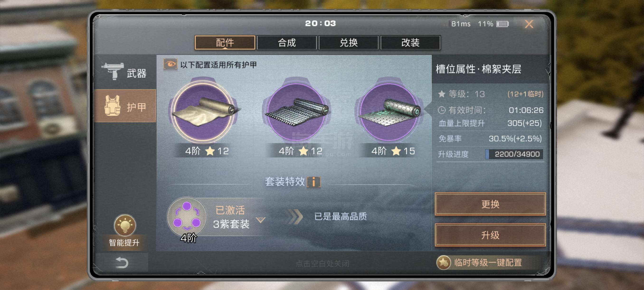Screen dimensions: 644x290
Task: Select the 武器 weapon category icon
Action: 113,71
